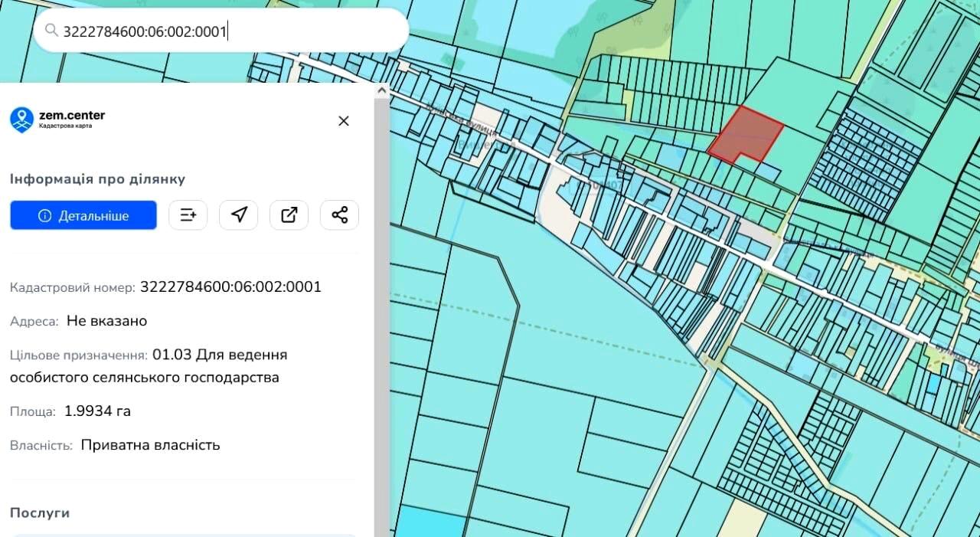This screenshot has height=537, width=980.
Task: Click the Послуги section heading
Action: 40,512
